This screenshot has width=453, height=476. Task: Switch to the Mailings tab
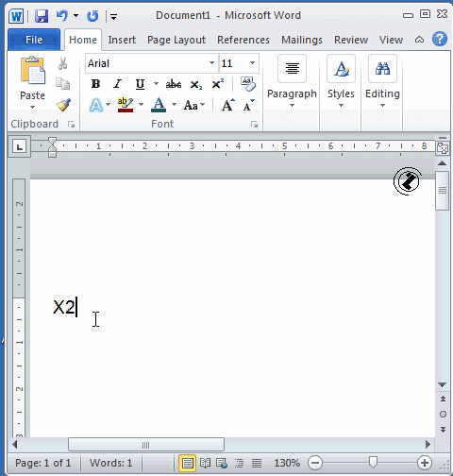[x=302, y=40]
